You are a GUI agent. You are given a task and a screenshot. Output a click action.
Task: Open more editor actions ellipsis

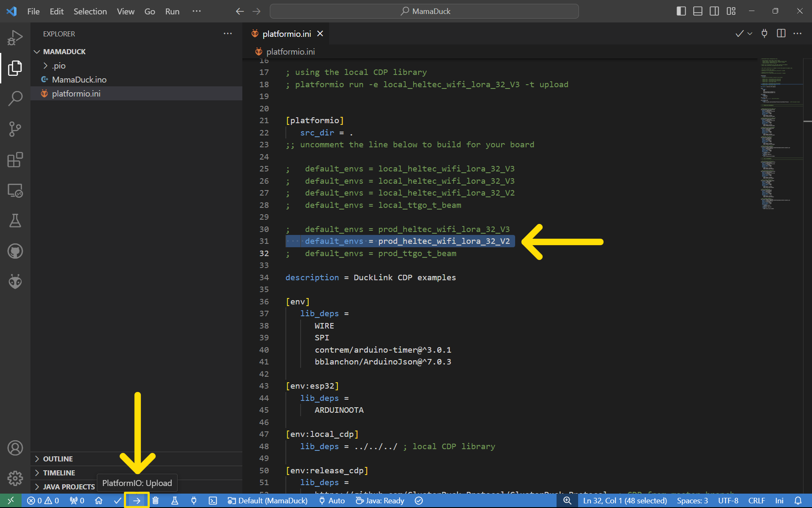[x=798, y=33]
